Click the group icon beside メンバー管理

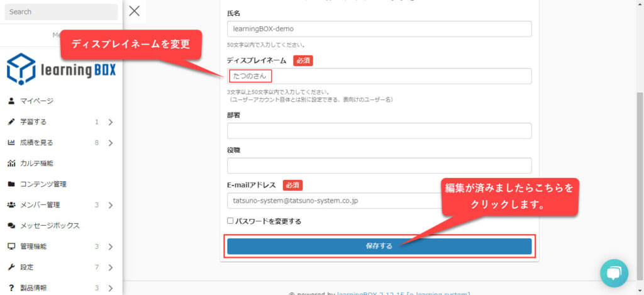coord(11,205)
